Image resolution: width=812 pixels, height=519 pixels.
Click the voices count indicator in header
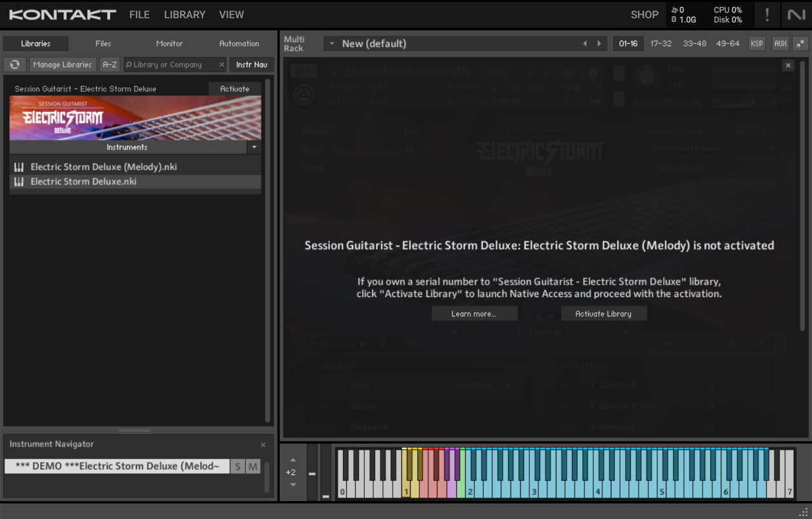click(678, 10)
